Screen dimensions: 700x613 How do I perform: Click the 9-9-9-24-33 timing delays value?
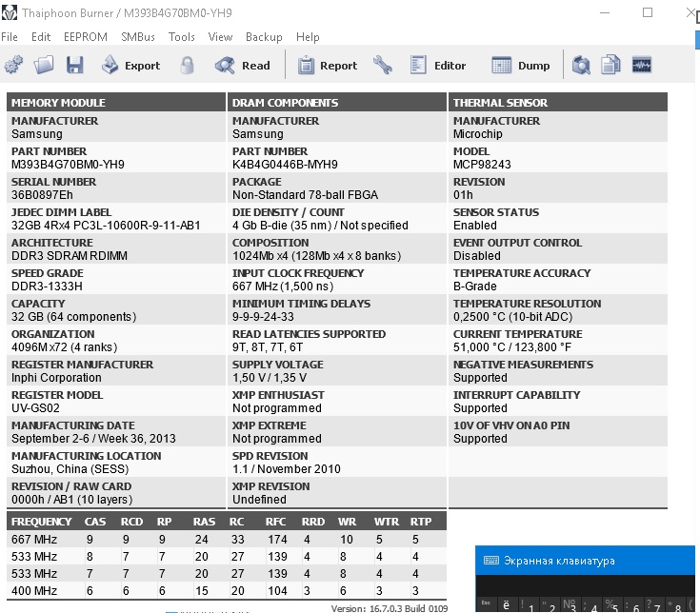[263, 316]
